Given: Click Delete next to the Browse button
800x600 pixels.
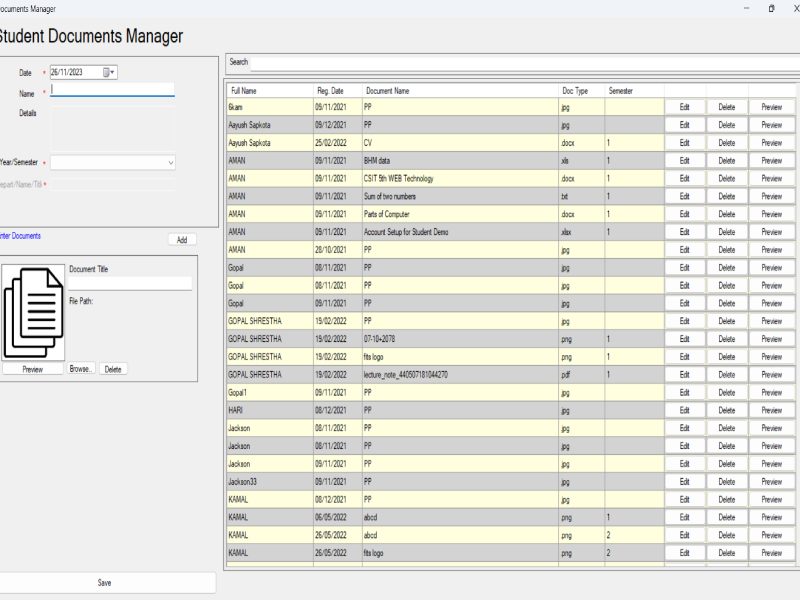Looking at the screenshot, I should pos(113,369).
